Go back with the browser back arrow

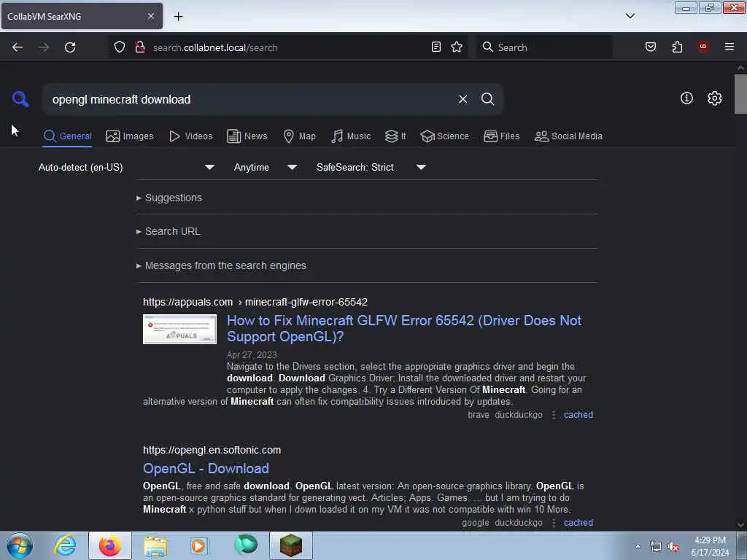(x=18, y=47)
